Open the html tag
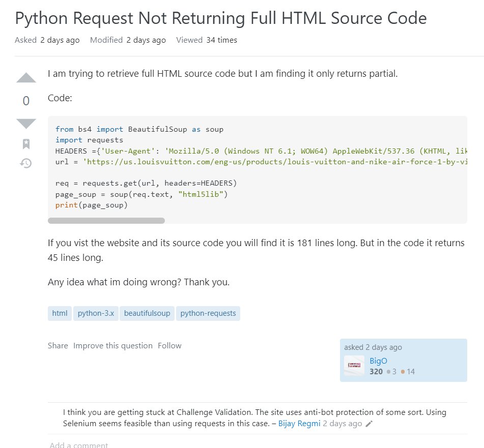 [x=60, y=313]
